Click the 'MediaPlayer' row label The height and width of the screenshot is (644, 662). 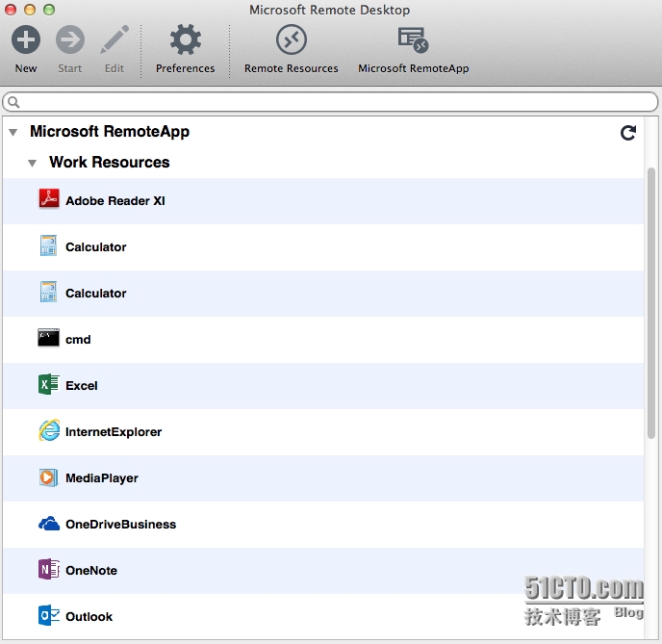(x=102, y=478)
